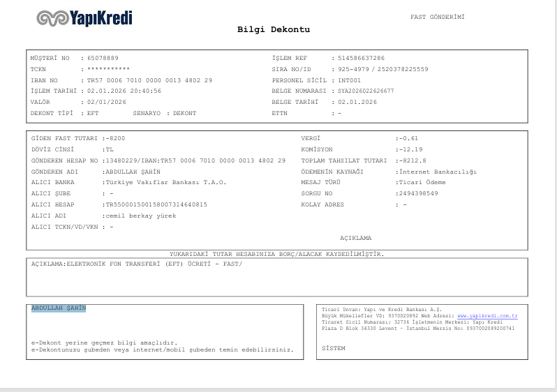Click the Belge Tarihi value 02.01.2026
557x392 pixels.
click(x=357, y=102)
